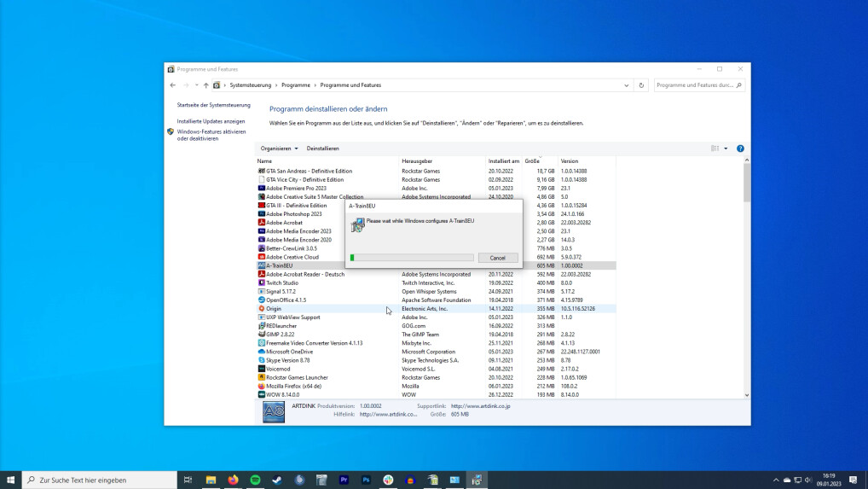Click the back navigation arrow
868x489 pixels.
(173, 85)
